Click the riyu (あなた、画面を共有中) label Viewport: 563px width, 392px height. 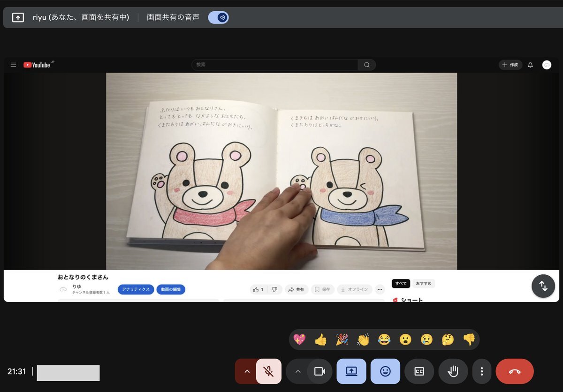point(81,17)
